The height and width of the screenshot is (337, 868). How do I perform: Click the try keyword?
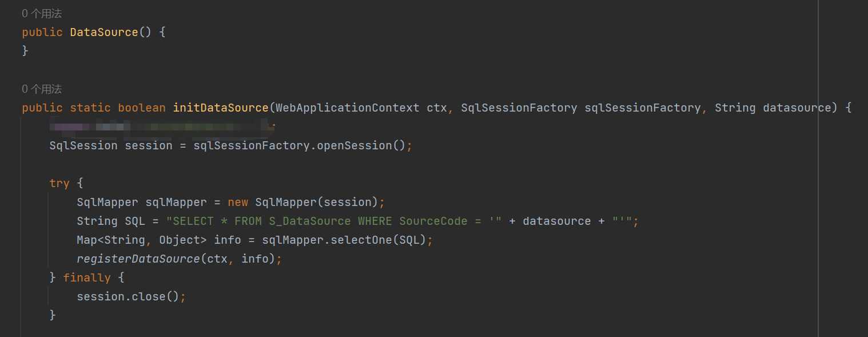(59, 184)
